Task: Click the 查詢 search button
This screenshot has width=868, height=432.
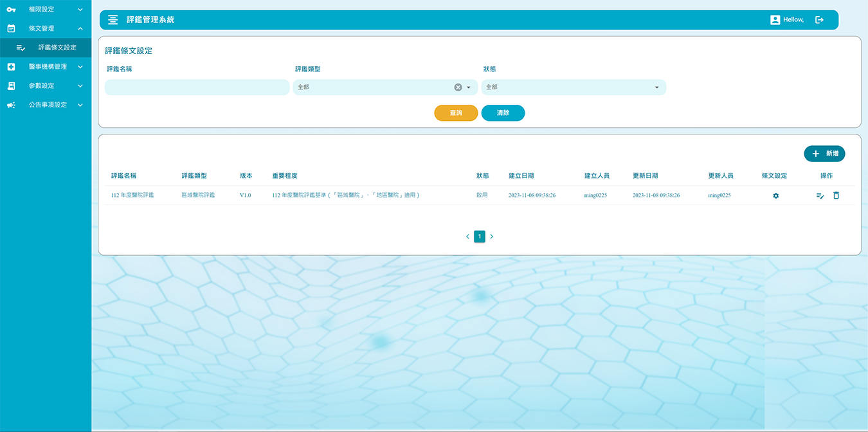Action: [x=456, y=113]
